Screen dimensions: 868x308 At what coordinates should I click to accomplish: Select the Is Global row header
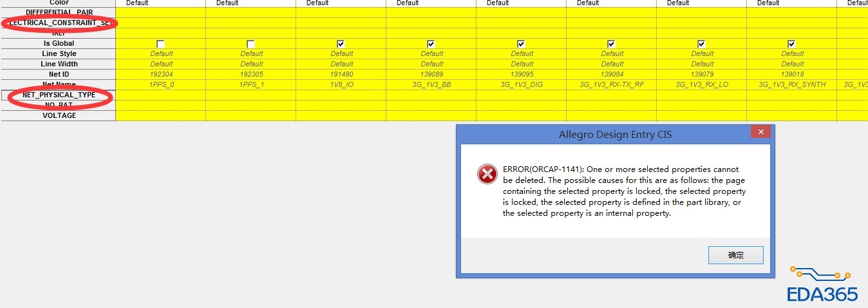[59, 43]
